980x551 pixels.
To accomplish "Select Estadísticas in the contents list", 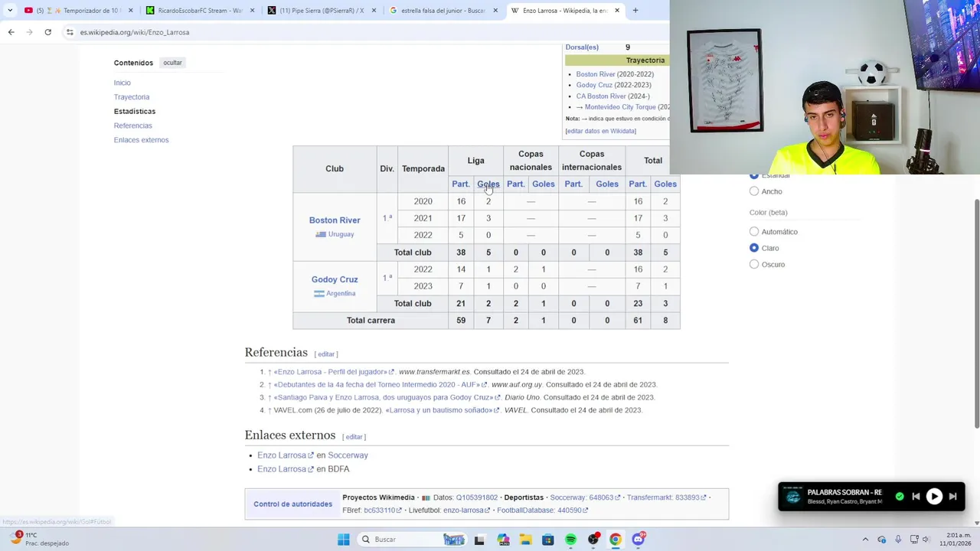I will pos(135,112).
